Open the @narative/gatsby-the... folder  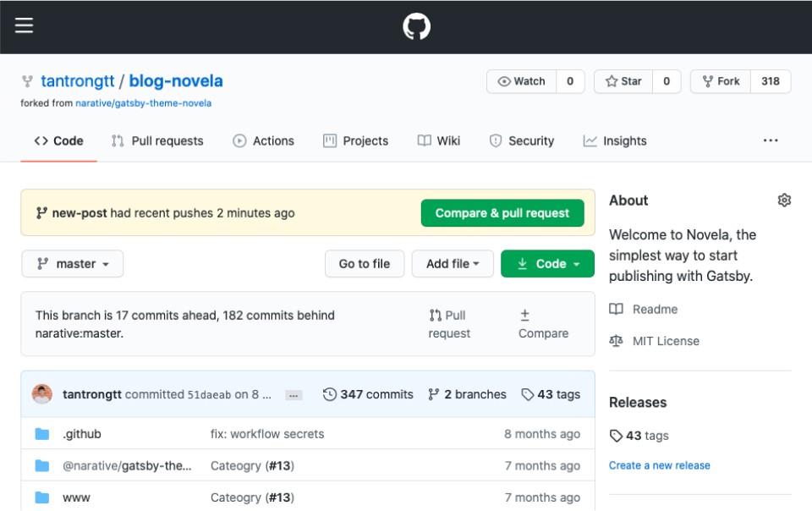(127, 466)
